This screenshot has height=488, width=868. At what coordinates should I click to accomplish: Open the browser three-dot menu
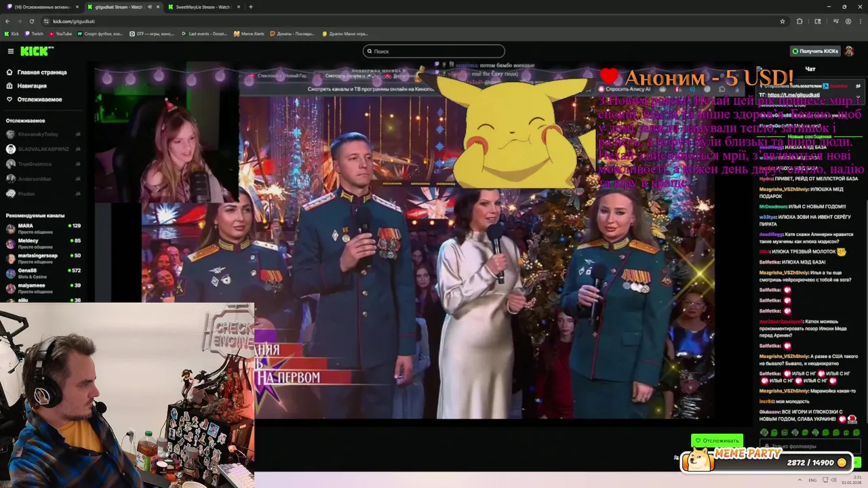point(861,21)
